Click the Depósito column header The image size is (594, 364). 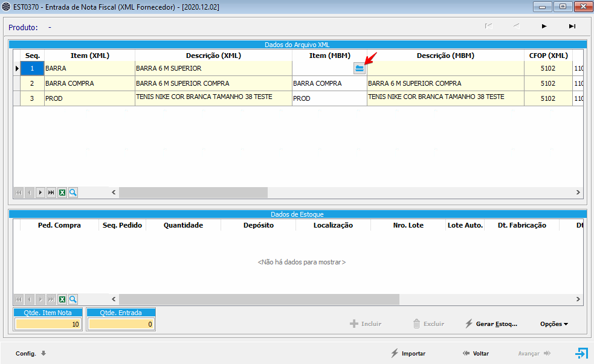pyautogui.click(x=259, y=225)
